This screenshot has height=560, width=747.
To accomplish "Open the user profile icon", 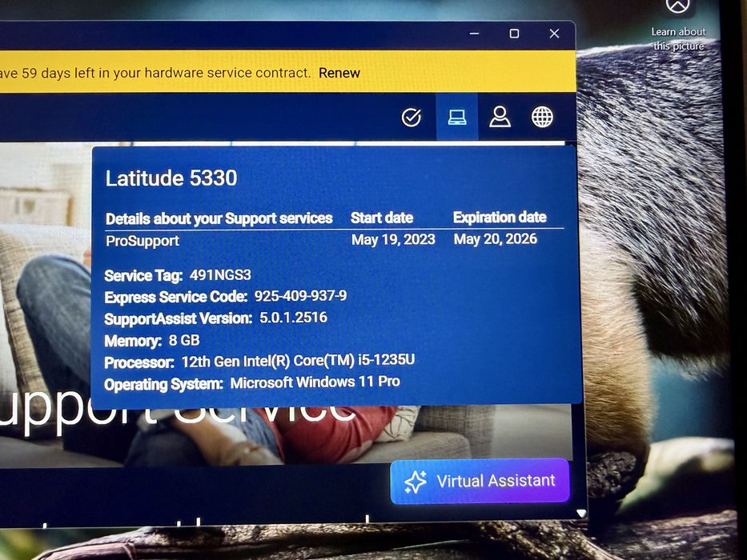I will click(500, 117).
